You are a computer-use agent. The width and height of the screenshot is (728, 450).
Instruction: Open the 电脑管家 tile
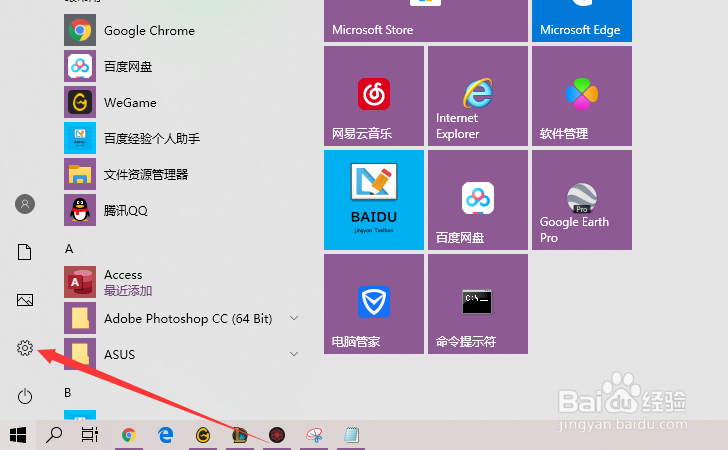coord(374,304)
